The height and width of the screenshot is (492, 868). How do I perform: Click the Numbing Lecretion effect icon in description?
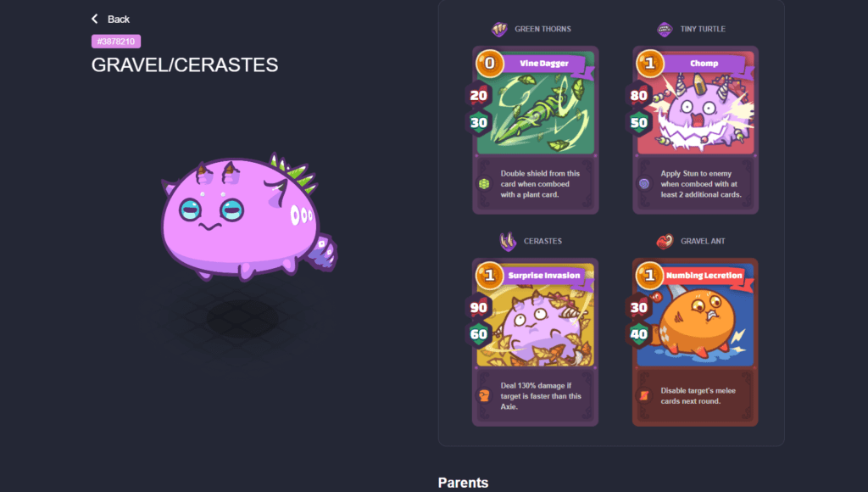click(644, 395)
